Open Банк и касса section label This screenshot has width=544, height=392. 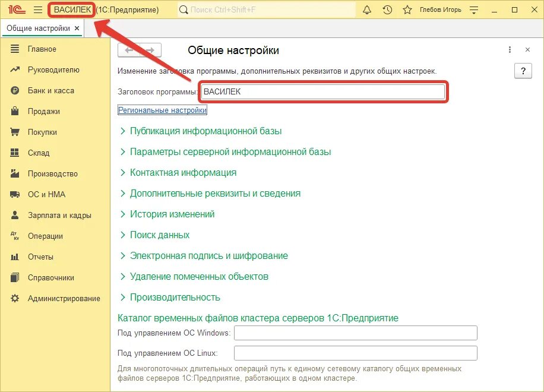point(51,90)
